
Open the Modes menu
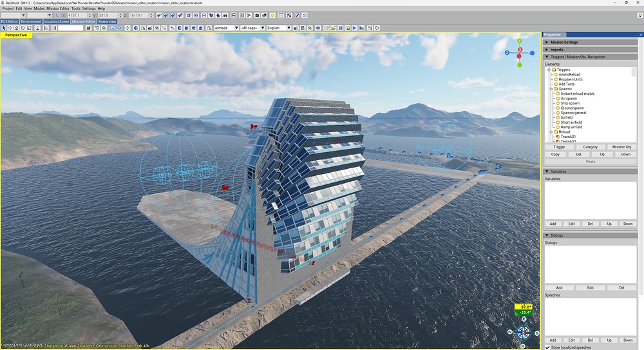pyautogui.click(x=39, y=8)
